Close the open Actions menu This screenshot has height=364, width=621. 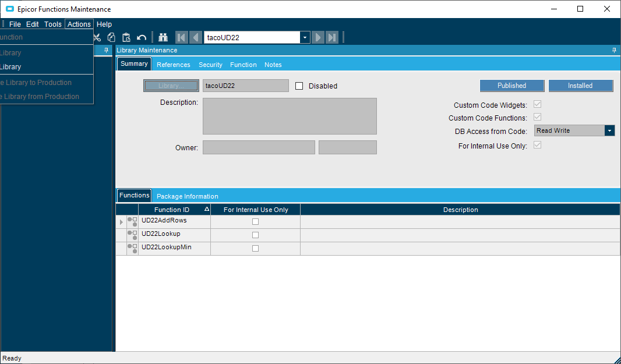(79, 24)
